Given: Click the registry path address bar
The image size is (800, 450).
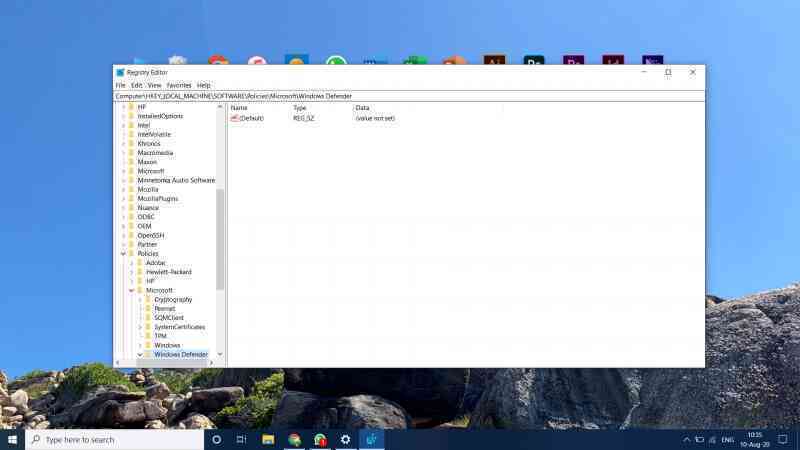Looking at the screenshot, I should 409,96.
